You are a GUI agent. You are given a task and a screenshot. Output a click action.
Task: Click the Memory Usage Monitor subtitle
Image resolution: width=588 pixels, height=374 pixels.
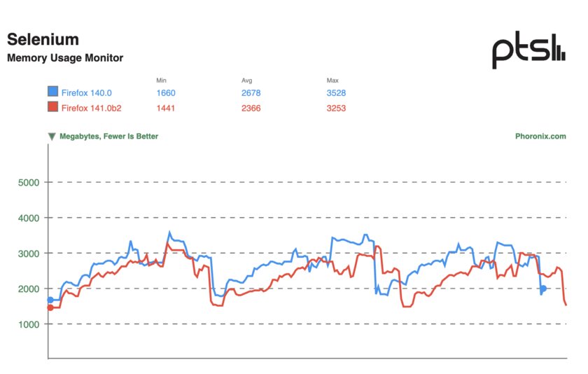[x=65, y=57]
